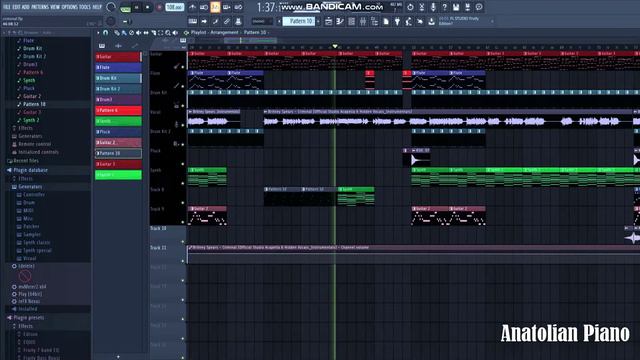The image size is (640, 360).
Task: Open the PATTERNS menu
Action: [x=40, y=7]
